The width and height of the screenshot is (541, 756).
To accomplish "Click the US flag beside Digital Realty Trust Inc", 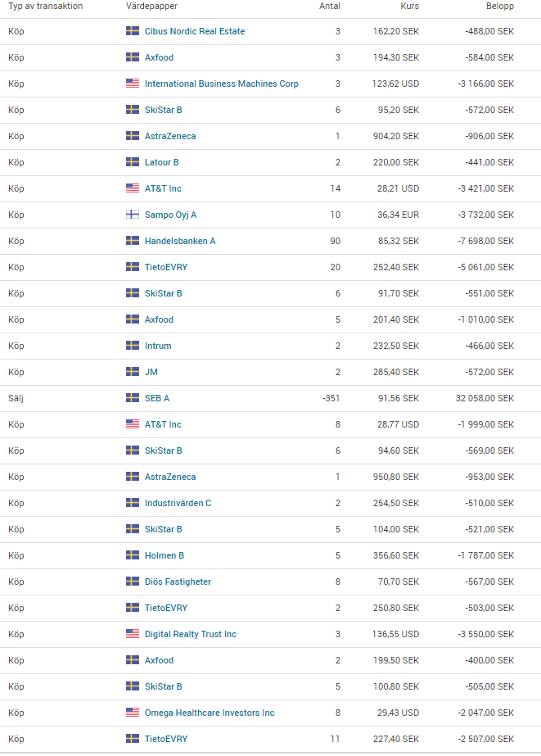I will point(133,633).
